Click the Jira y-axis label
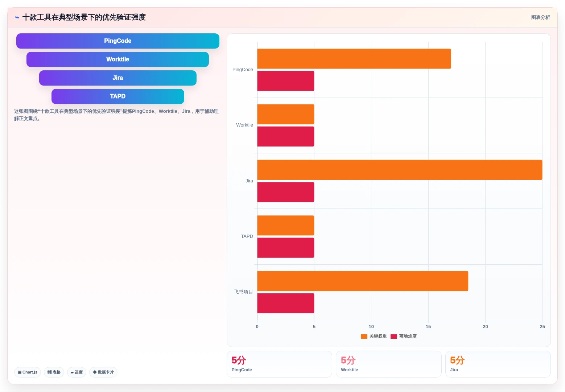The image size is (565, 392). click(x=249, y=181)
